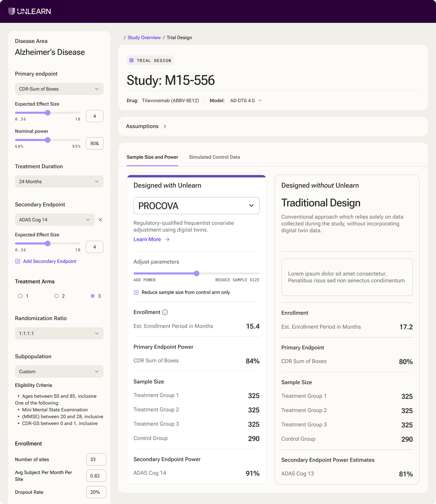Click the Unlearn logo in header
The width and height of the screenshot is (436, 504).
(30, 12)
